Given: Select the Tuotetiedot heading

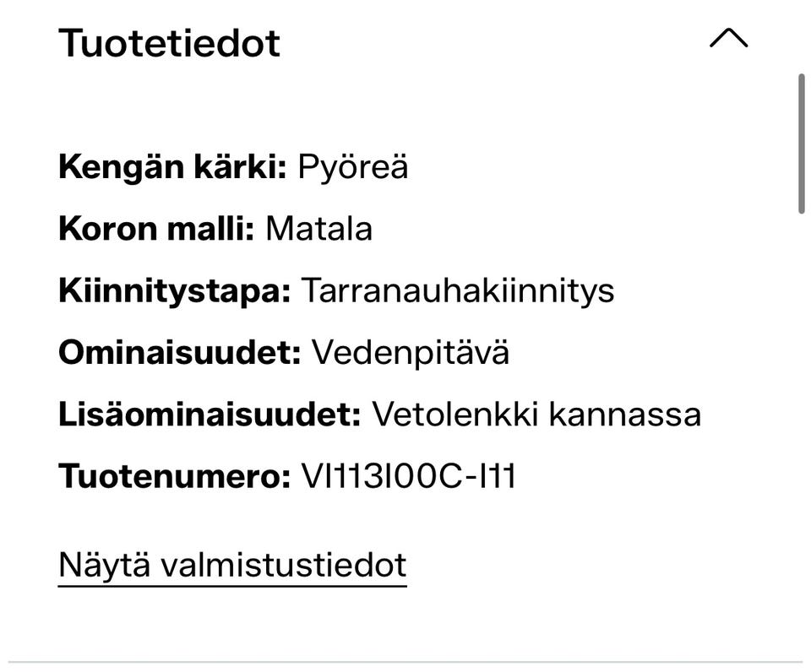Looking at the screenshot, I should click(169, 41).
